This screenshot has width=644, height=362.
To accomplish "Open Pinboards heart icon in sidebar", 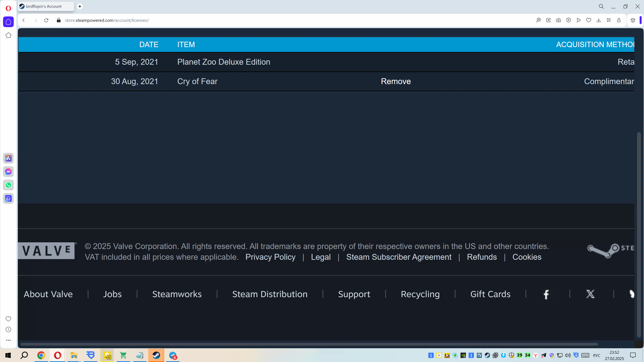I will [x=8, y=319].
